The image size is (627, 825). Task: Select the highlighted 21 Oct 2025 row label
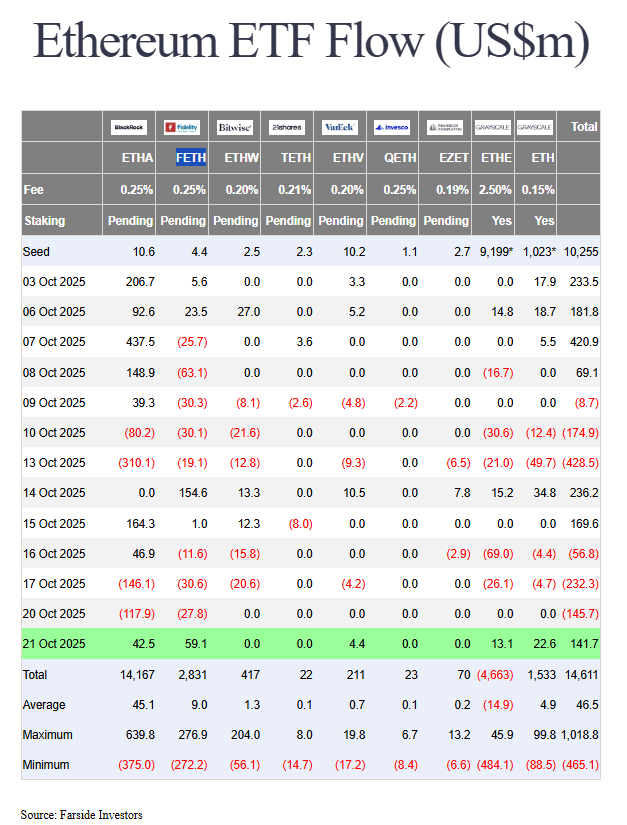57,645
